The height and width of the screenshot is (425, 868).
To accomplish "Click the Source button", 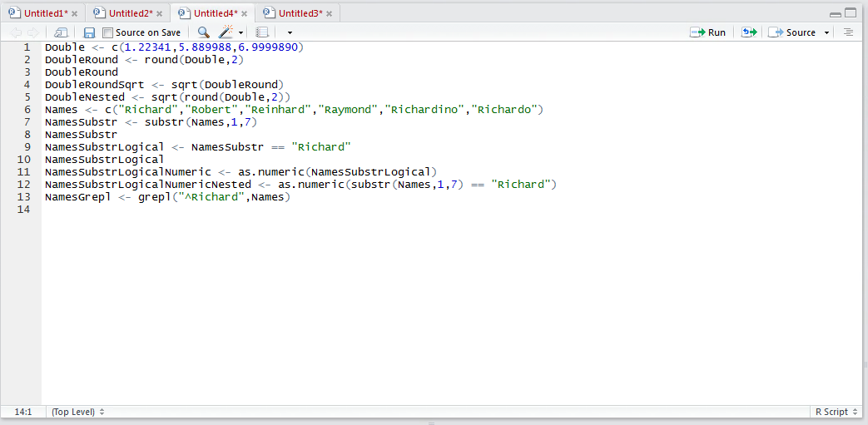I will click(792, 32).
